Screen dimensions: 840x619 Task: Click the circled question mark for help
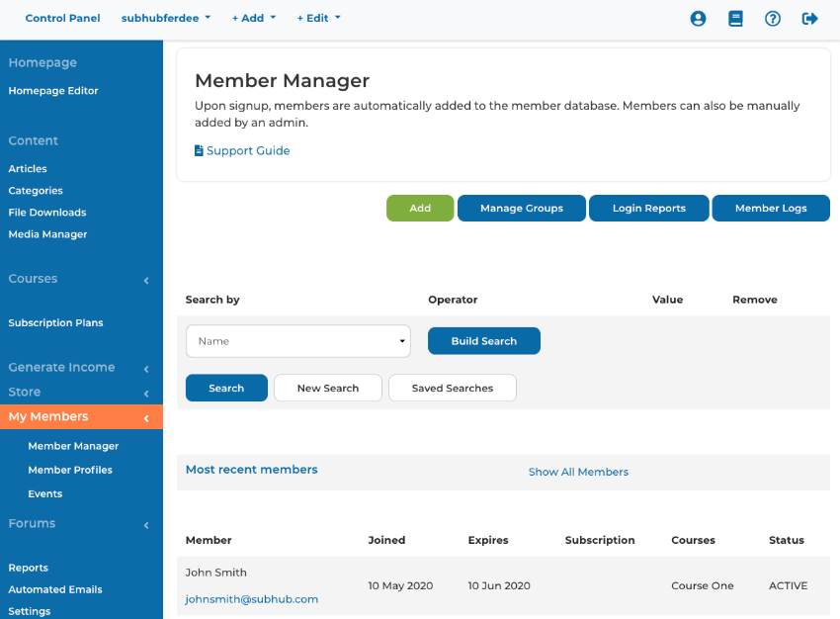[772, 18]
